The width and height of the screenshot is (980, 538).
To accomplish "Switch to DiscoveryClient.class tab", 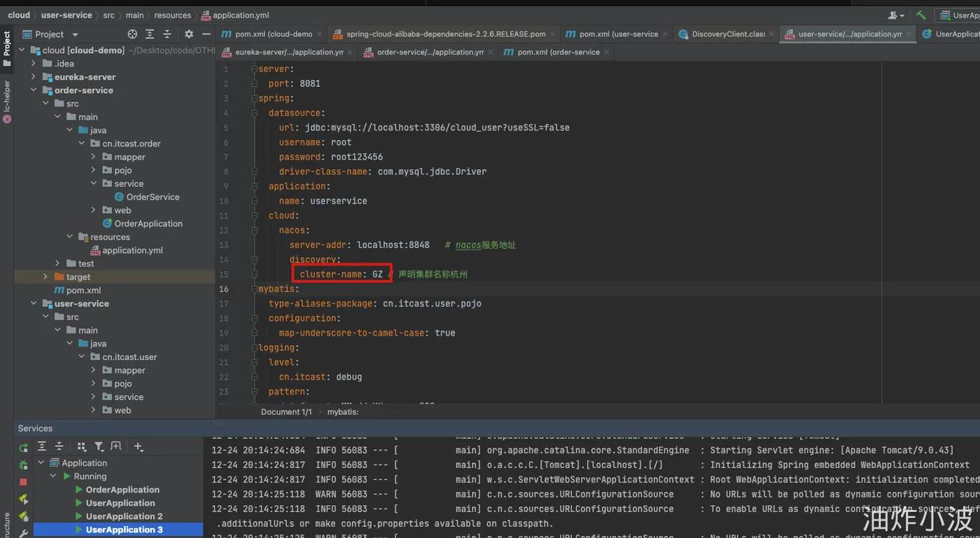I will click(727, 34).
